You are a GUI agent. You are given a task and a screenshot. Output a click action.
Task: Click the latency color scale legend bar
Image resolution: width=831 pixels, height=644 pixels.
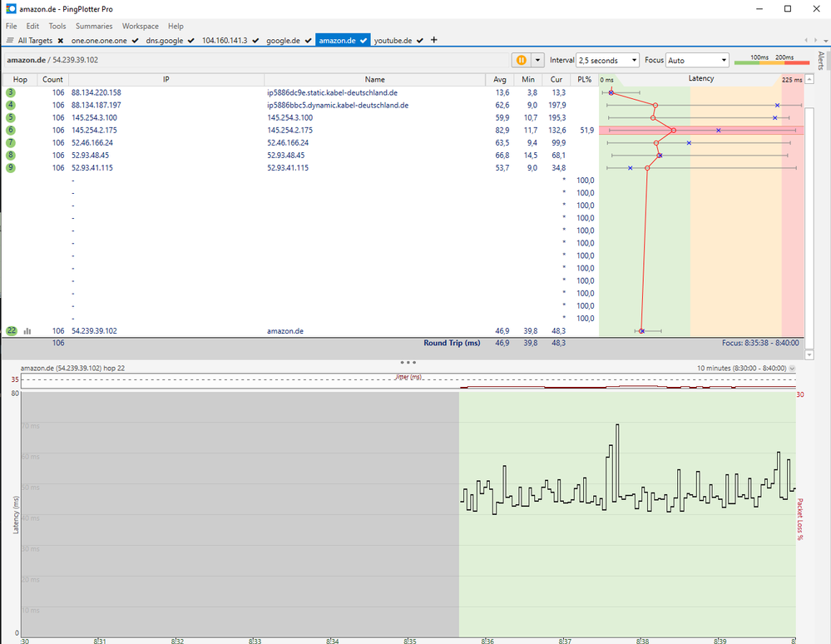point(772,62)
